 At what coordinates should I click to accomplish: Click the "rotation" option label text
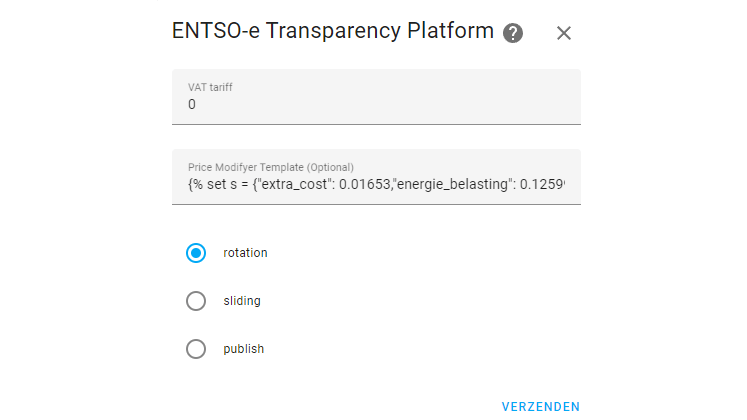pos(245,253)
